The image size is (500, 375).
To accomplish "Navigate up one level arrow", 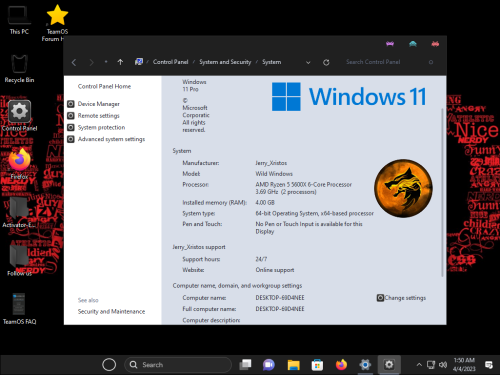I will point(120,62).
